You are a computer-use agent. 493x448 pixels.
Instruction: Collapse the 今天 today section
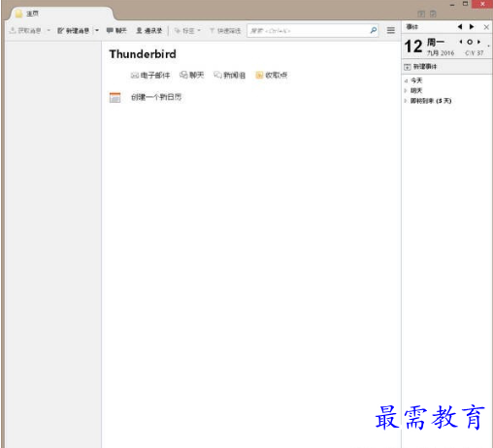pyautogui.click(x=406, y=80)
